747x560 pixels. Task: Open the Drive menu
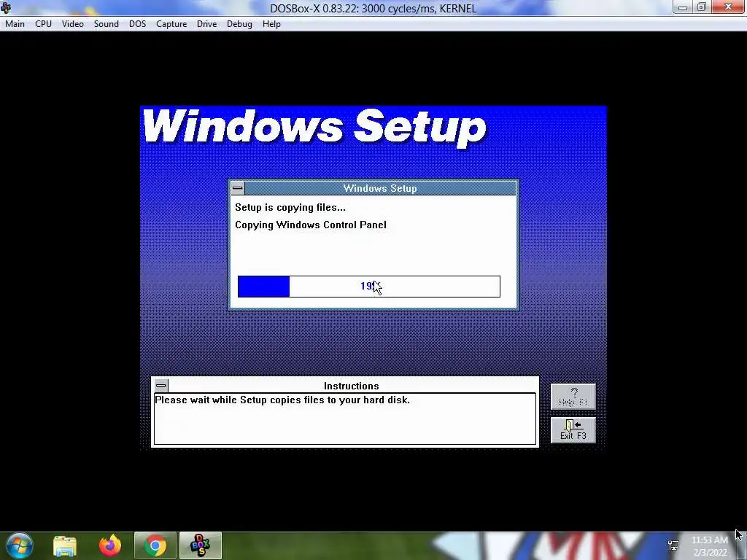206,24
